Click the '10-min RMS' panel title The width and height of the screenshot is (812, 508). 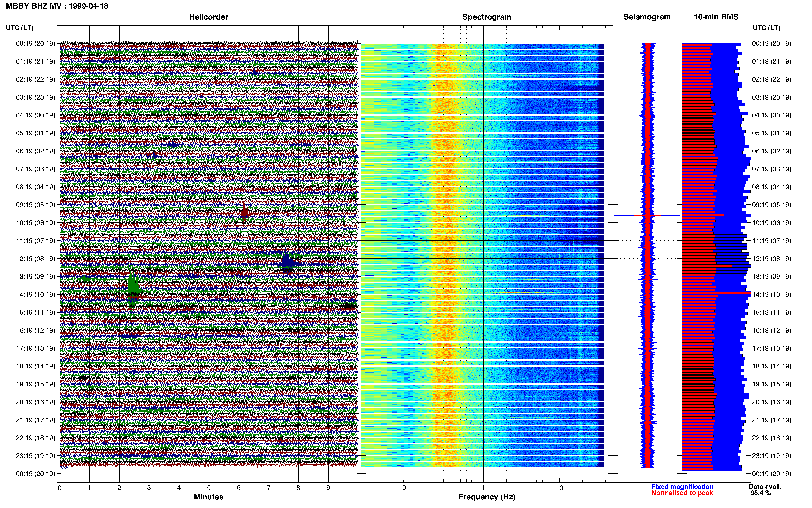point(716,17)
